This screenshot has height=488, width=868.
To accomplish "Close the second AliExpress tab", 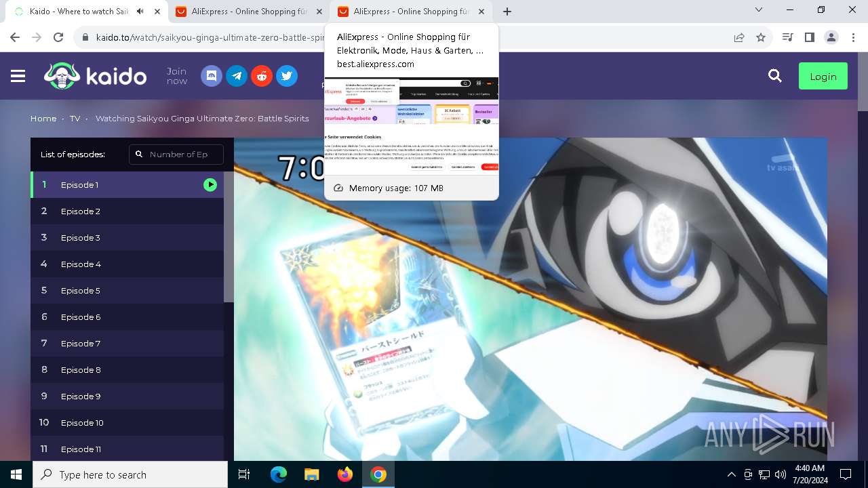I will click(x=481, y=12).
